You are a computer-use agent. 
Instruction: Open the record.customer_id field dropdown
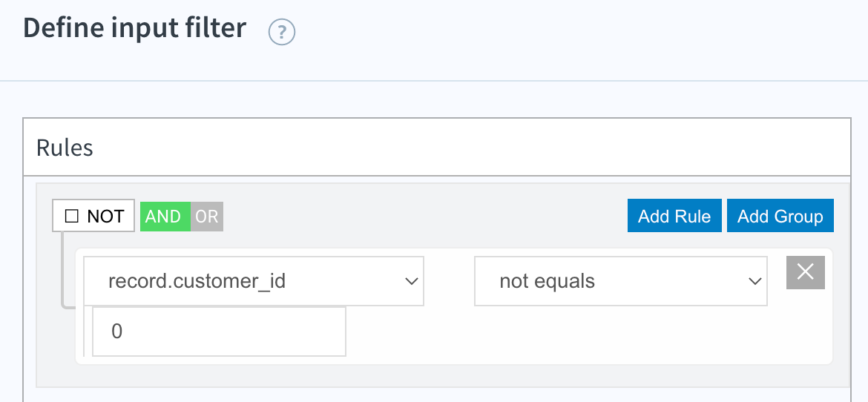(254, 281)
